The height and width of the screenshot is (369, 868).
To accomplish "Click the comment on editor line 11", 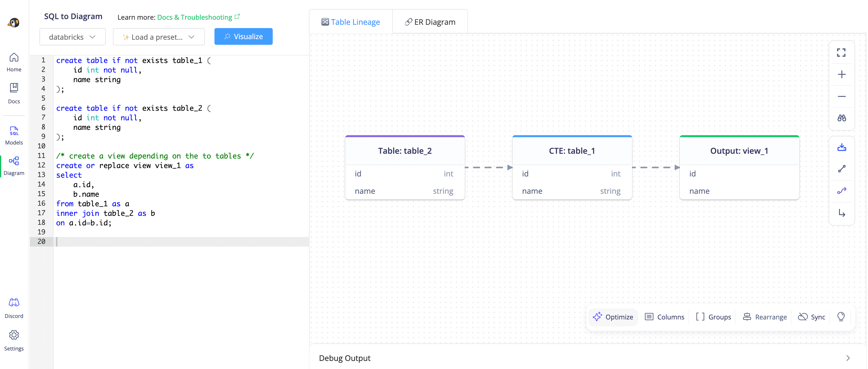I will click(155, 156).
